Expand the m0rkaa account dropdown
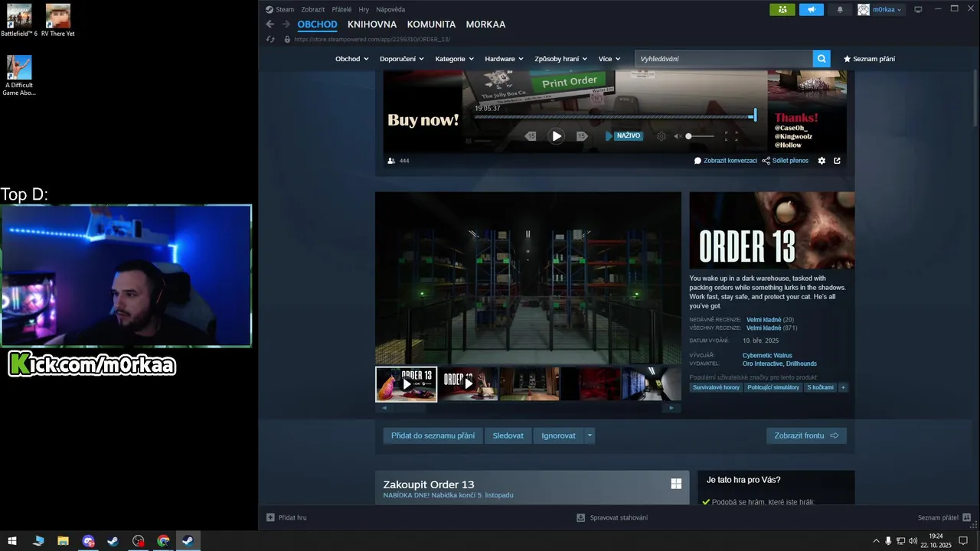Screen dimensions: 980x551 (880, 10)
